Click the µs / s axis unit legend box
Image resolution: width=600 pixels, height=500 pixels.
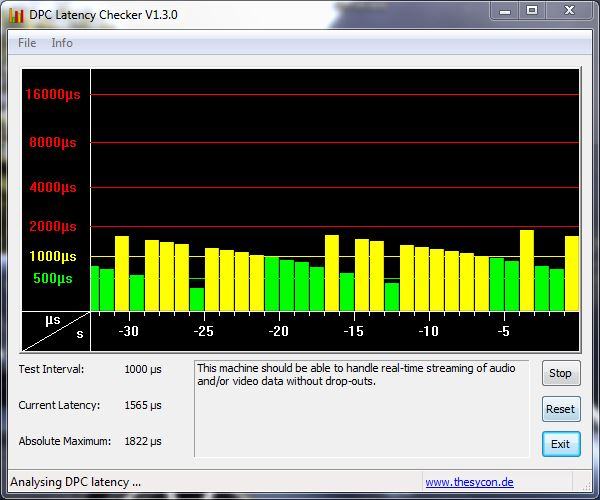[x=56, y=331]
